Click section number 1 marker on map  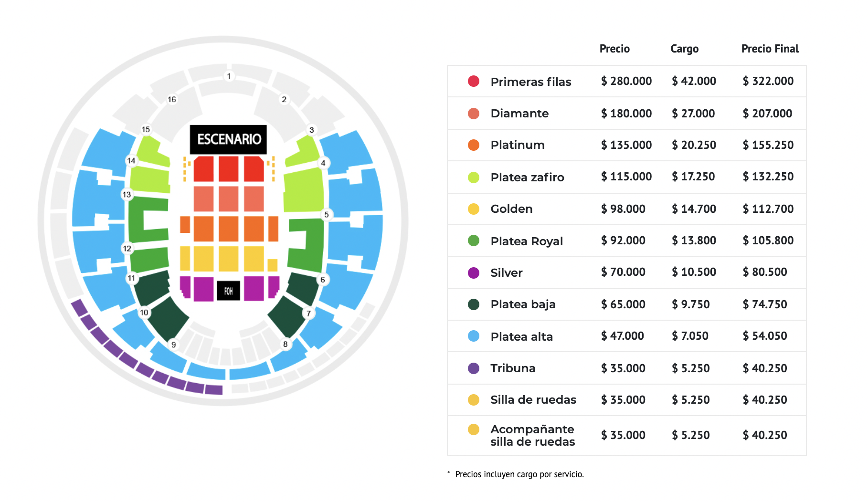(229, 76)
